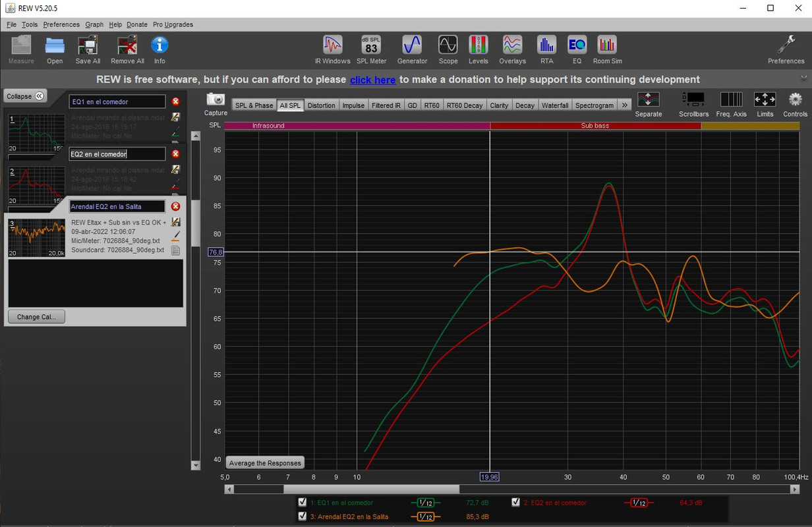Save Arendal EQ2 en la Salita measurement

176,222
